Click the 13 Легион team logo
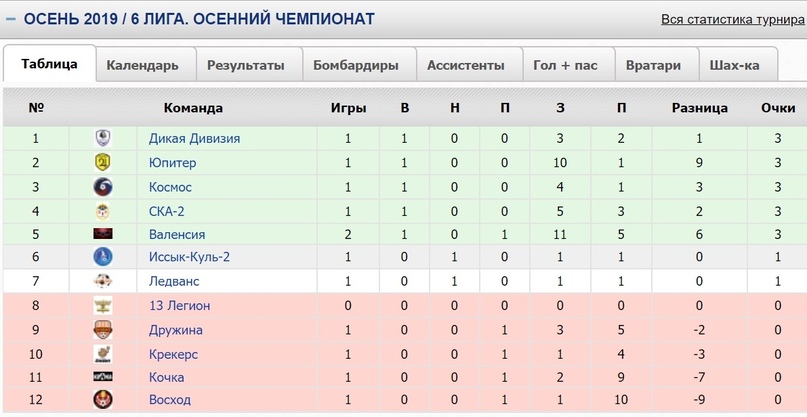The image size is (807, 417). coord(103,305)
